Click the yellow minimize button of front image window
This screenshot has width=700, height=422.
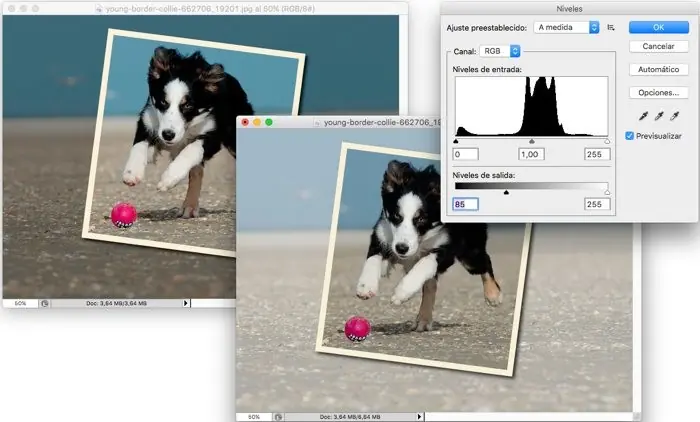click(x=256, y=122)
